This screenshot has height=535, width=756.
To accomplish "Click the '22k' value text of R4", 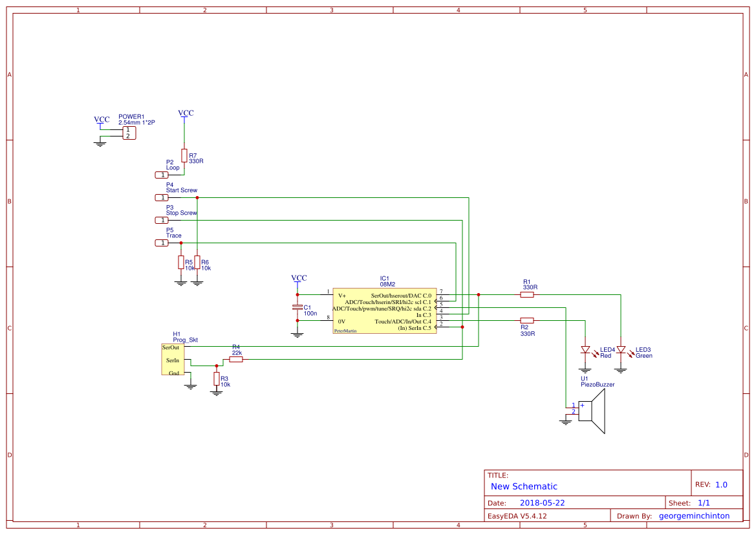I will 237,353.
